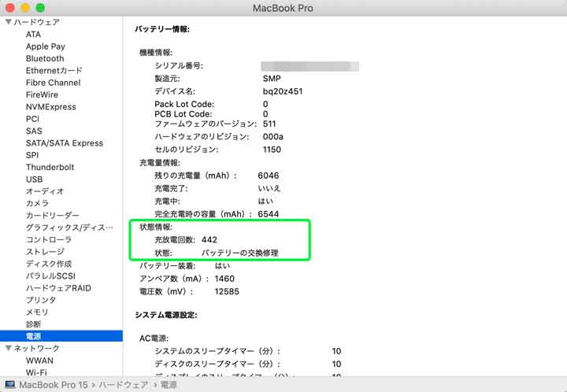Click the voltage value 12585
Viewport: 567px width, 392px height.
coord(227,291)
